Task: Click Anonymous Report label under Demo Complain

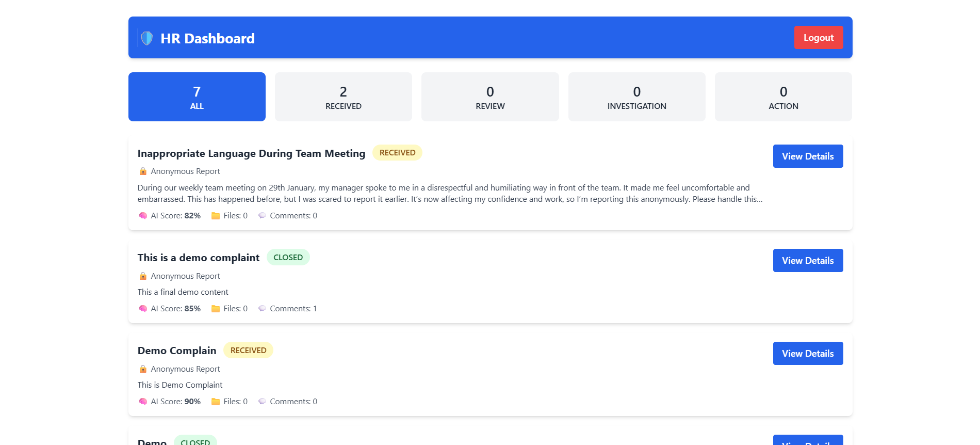Action: click(x=185, y=369)
